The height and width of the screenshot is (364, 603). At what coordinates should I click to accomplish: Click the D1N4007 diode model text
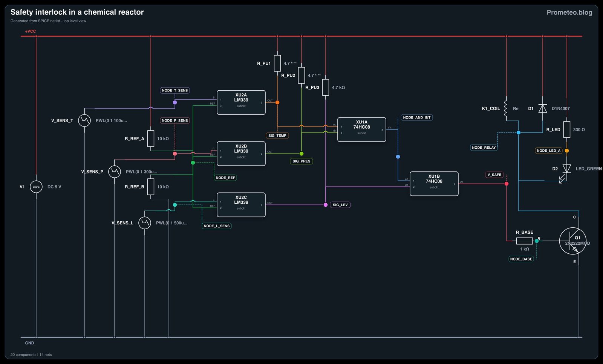(x=561, y=108)
